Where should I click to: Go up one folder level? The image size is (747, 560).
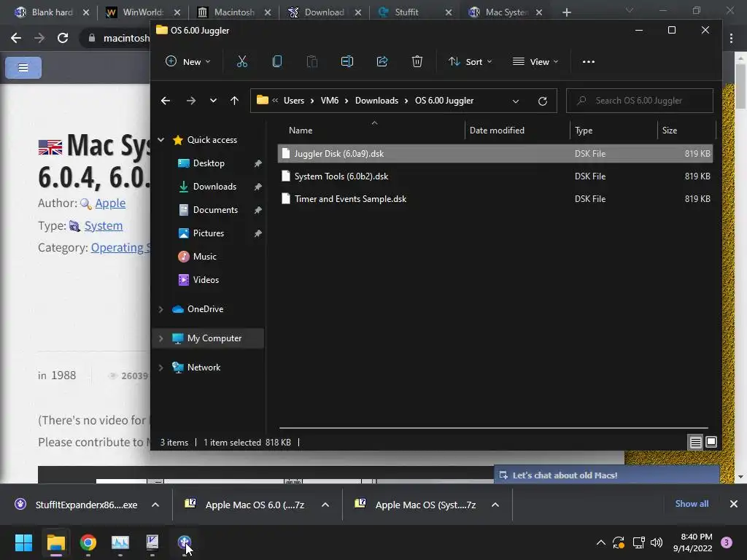(x=234, y=101)
